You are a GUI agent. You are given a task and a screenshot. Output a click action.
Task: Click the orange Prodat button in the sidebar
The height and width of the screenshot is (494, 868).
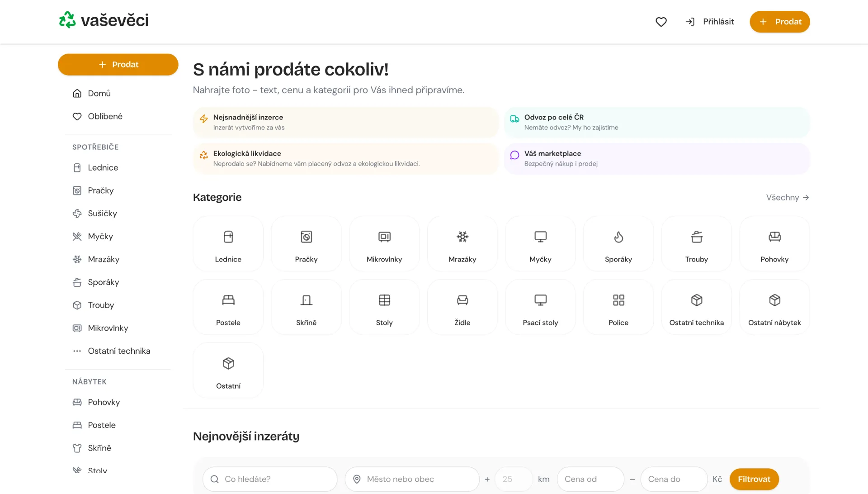coord(118,65)
